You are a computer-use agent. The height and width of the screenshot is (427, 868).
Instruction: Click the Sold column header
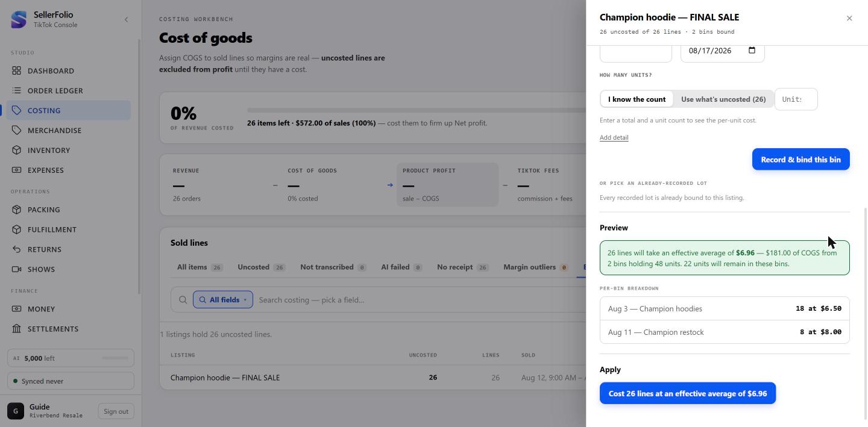coord(528,355)
